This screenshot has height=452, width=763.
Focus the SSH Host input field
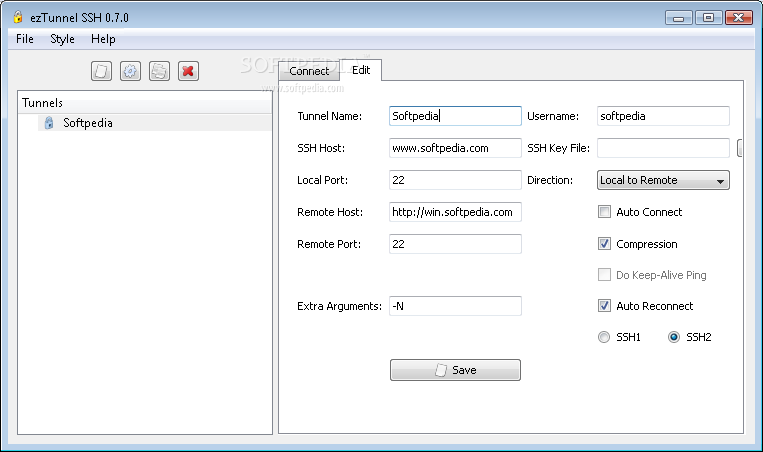[x=455, y=148]
